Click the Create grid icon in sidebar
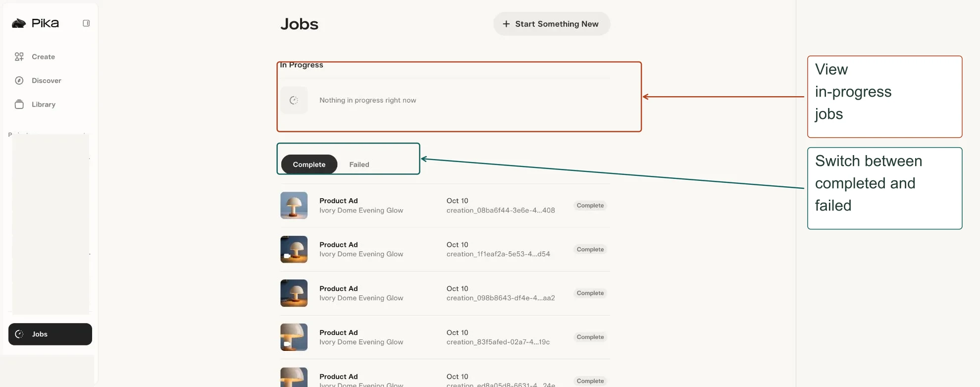The height and width of the screenshot is (387, 980). coord(19,57)
